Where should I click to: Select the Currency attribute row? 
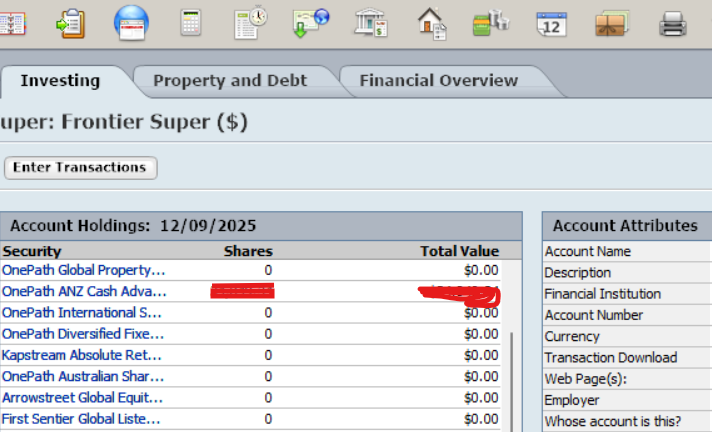pyautogui.click(x=627, y=336)
